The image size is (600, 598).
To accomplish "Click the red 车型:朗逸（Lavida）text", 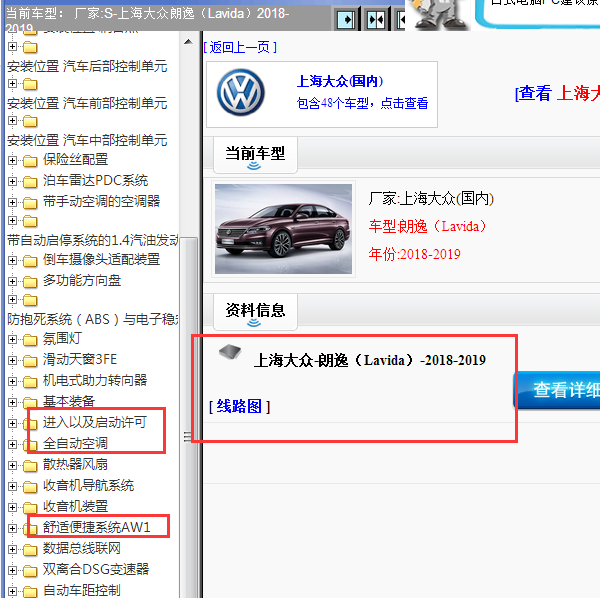I will coord(427,226).
